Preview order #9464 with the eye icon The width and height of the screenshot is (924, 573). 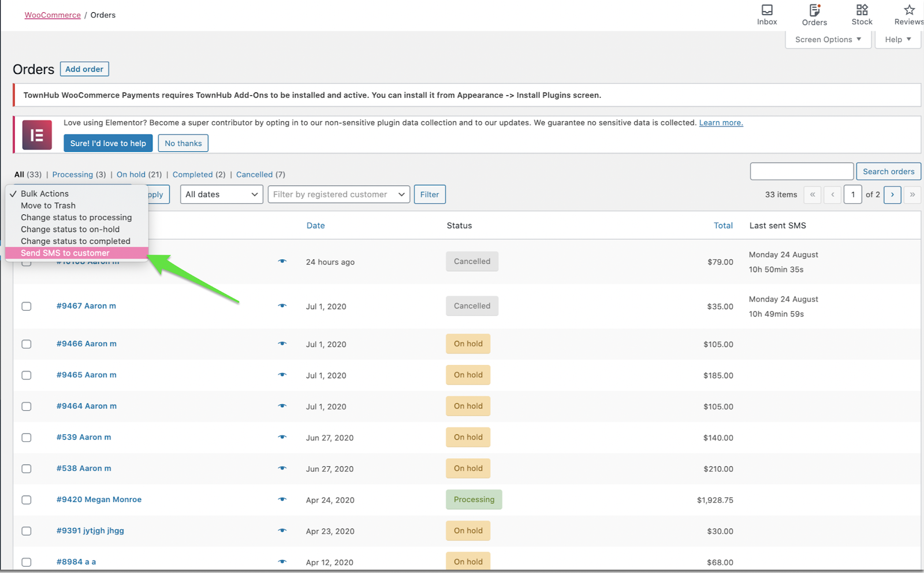[282, 406]
